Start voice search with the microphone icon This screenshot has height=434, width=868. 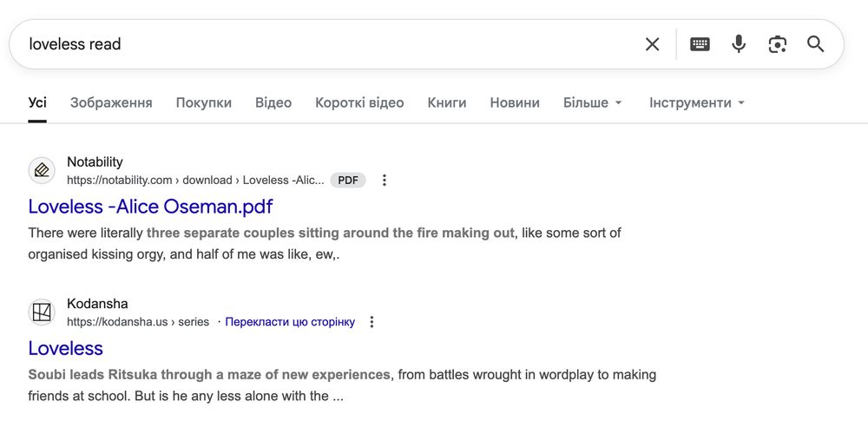[739, 44]
